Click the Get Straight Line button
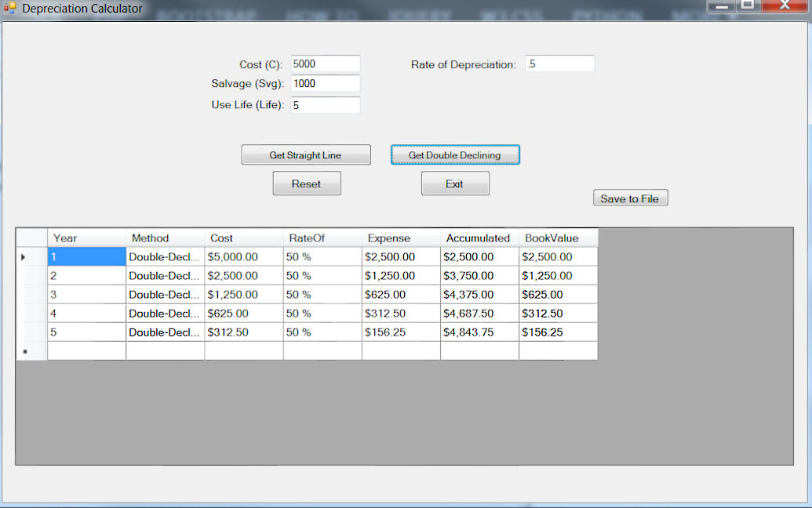The height and width of the screenshot is (508, 812). (x=305, y=154)
